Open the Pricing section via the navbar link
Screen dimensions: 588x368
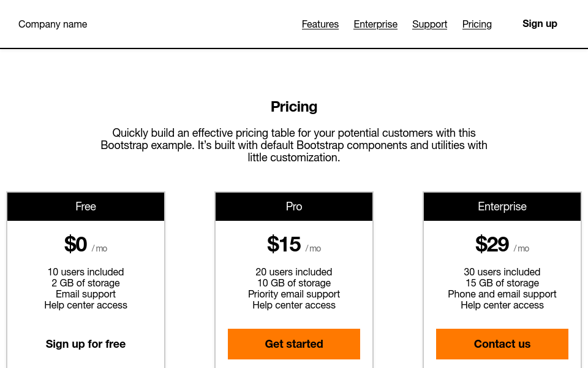click(477, 24)
